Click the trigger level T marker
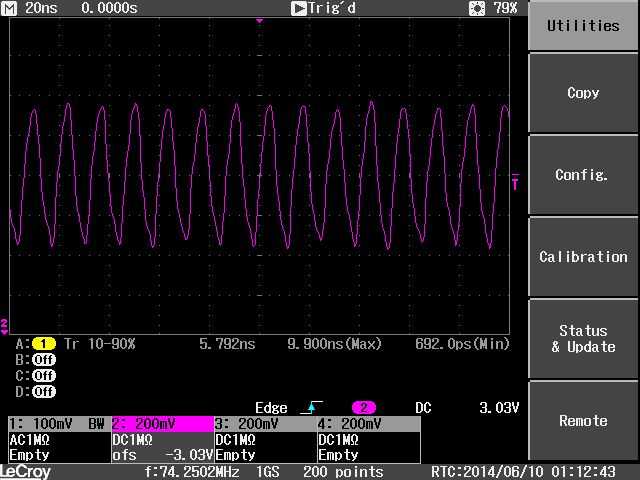This screenshot has height=480, width=640. (516, 182)
